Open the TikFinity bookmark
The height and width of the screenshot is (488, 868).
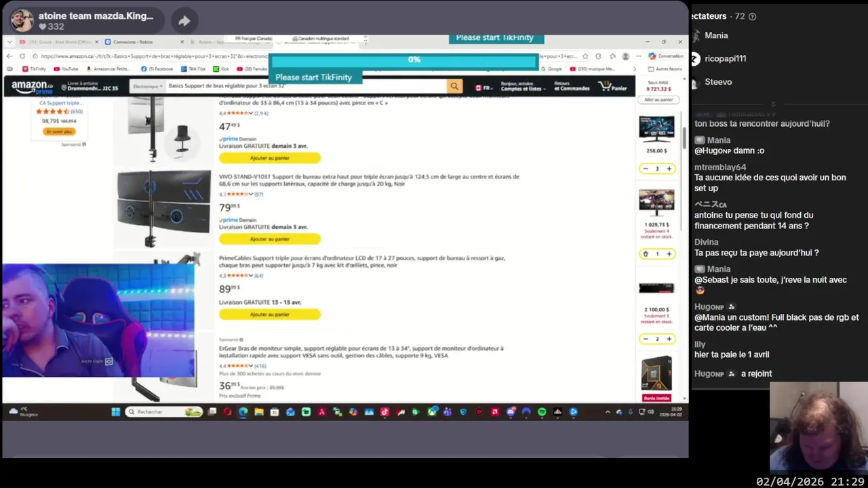click(35, 69)
